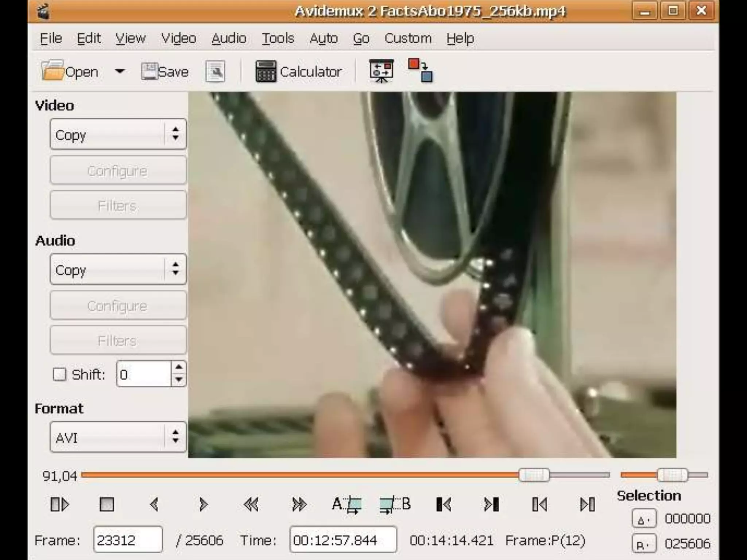Open the Tools menu
The height and width of the screenshot is (560, 747).
tap(278, 38)
